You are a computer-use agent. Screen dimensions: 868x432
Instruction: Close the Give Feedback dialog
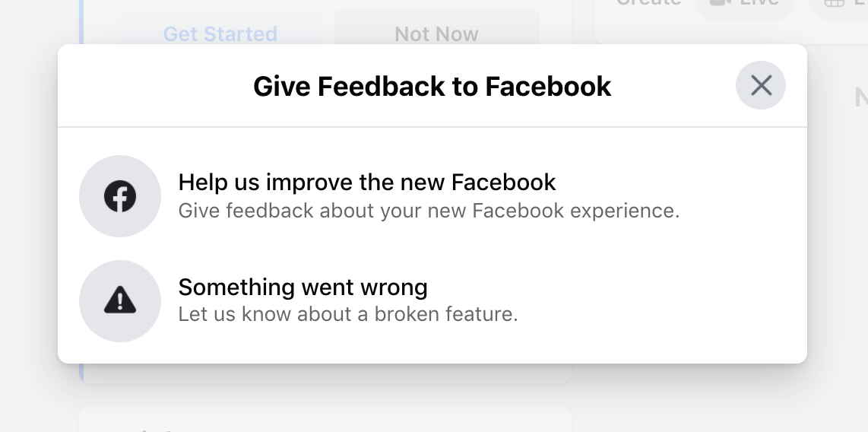[761, 85]
